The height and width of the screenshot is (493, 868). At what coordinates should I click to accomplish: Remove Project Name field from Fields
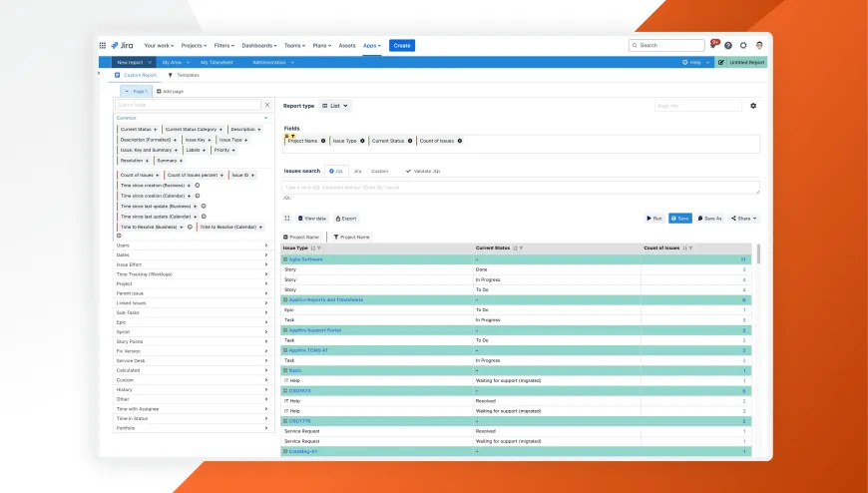click(x=323, y=141)
